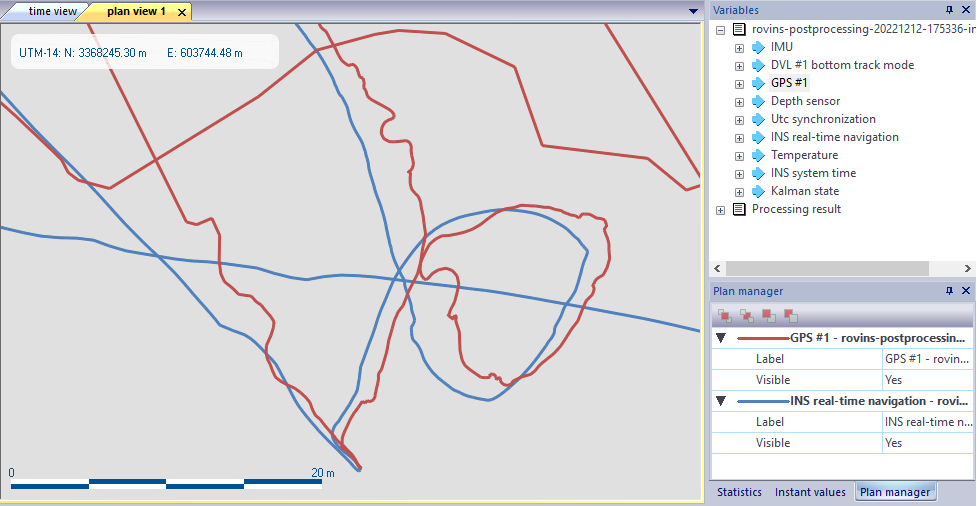
Task: Click the document icon next to Processing result
Action: pos(739,209)
